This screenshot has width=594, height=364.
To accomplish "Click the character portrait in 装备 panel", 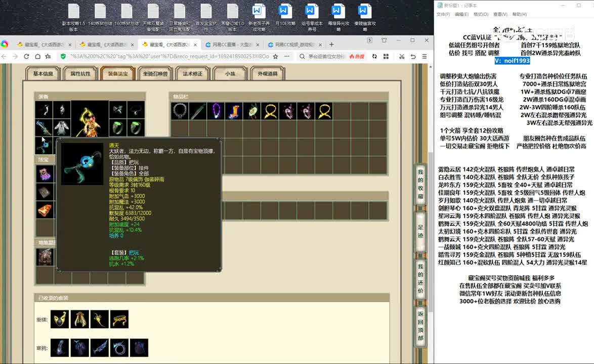I will tap(90, 119).
